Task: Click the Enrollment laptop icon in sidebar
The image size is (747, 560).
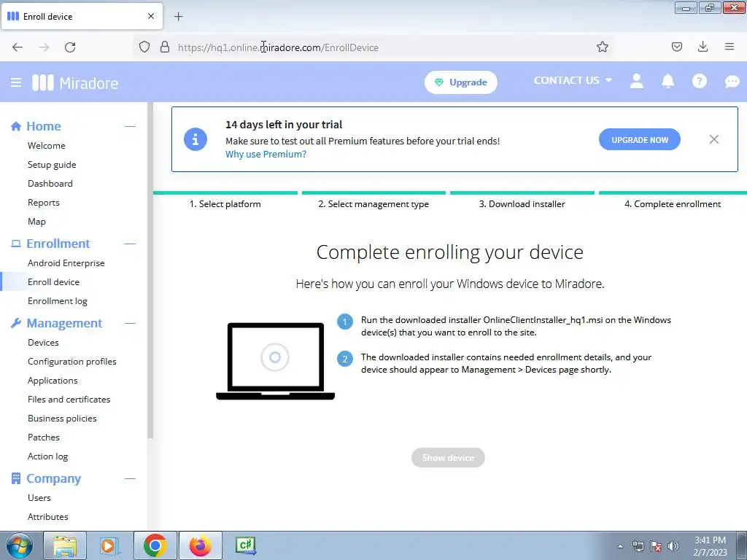Action: [16, 244]
